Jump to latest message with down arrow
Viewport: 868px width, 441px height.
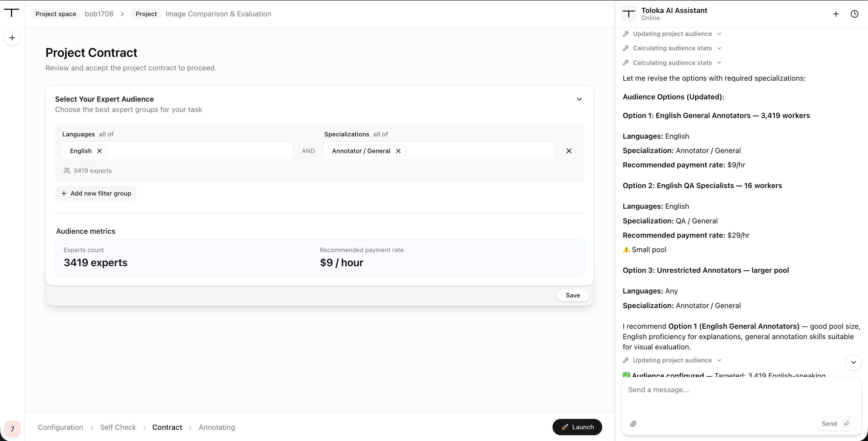pos(853,362)
